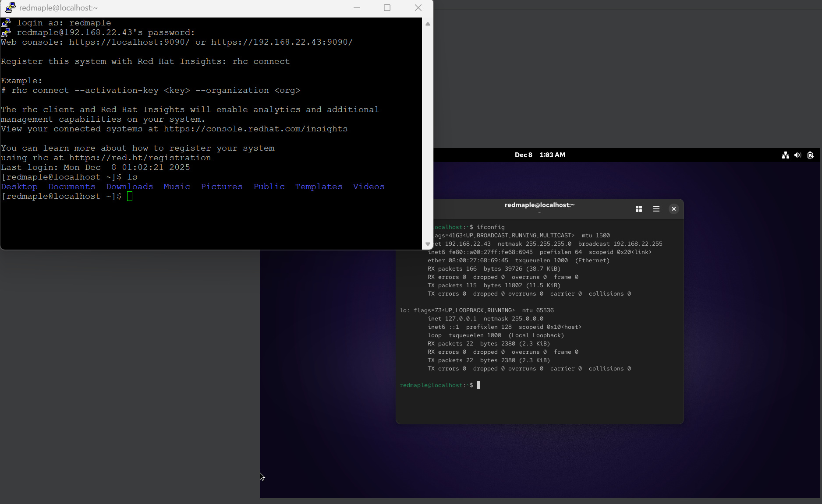This screenshot has height=504, width=822.
Task: Click the red.ht/registration URL
Action: coord(140,158)
